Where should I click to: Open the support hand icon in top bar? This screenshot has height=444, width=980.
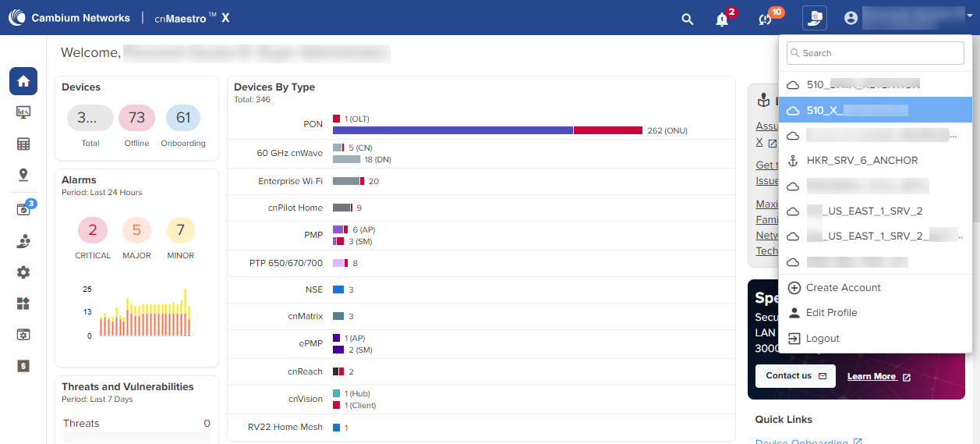click(x=814, y=18)
